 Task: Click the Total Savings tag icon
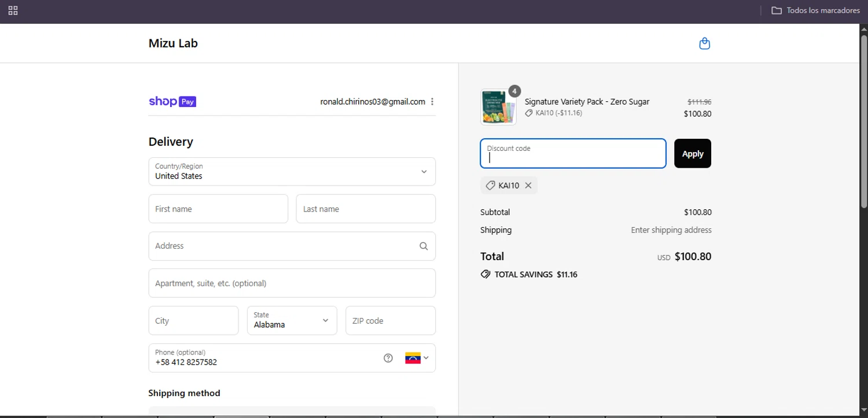pos(486,274)
